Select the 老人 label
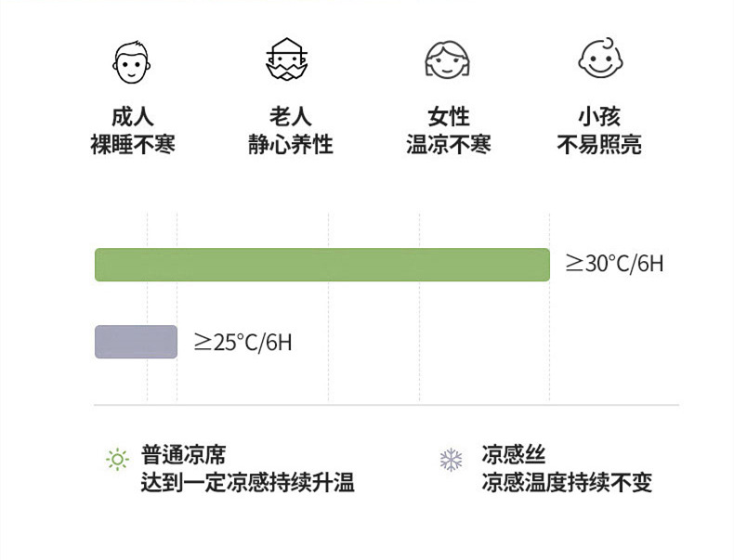The width and height of the screenshot is (734, 560). [x=290, y=117]
